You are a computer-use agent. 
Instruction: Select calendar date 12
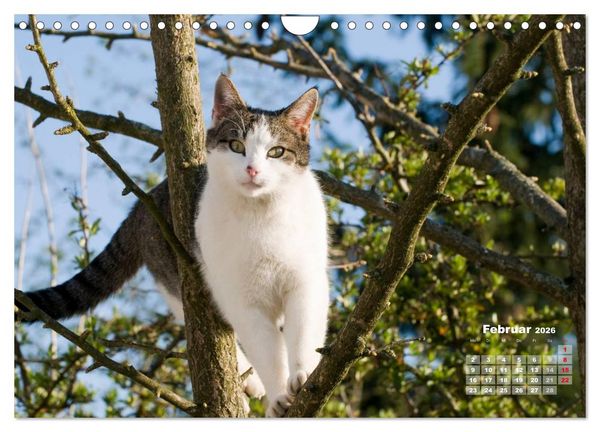(519, 370)
